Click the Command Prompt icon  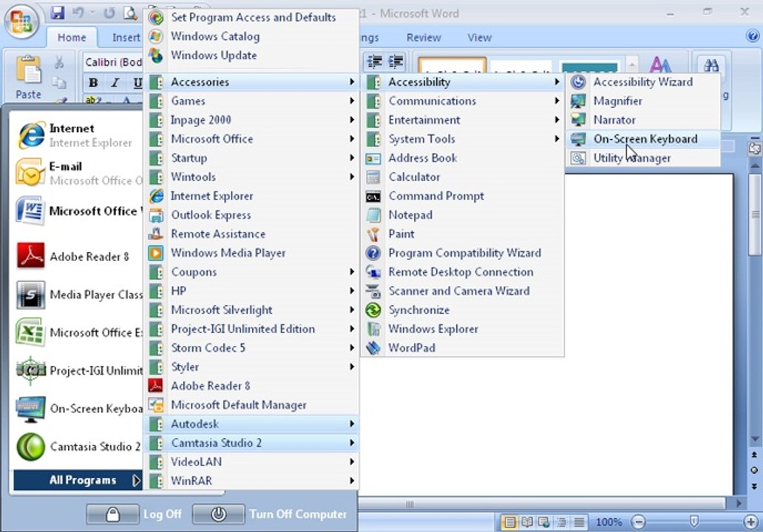click(373, 197)
